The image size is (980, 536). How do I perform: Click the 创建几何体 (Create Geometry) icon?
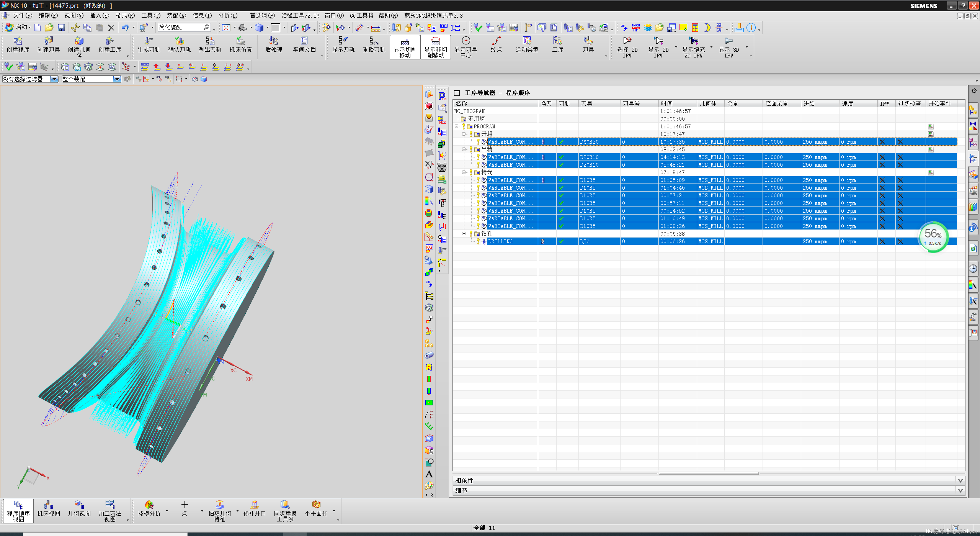pos(79,47)
